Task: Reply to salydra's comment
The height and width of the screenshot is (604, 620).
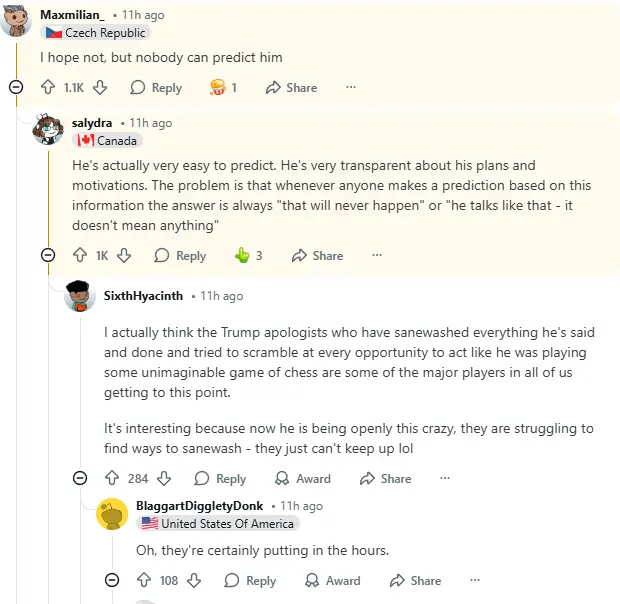Action: coord(180,256)
